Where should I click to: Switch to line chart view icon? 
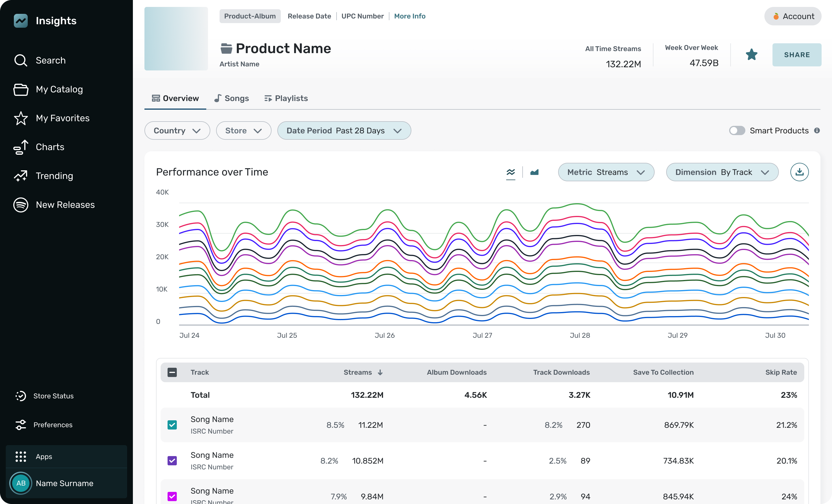[510, 172]
